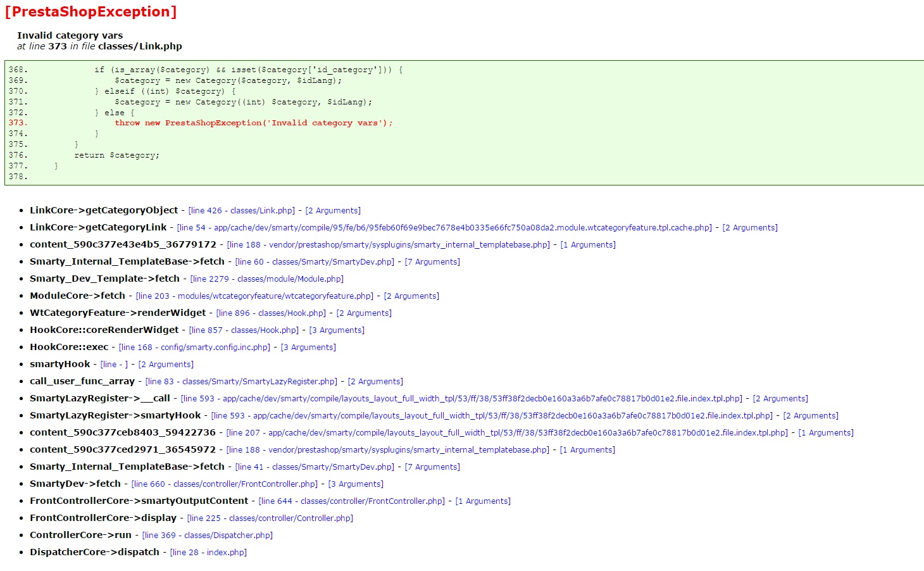Viewport: 924px width, 571px height.
Task: Click 'FrontControllerCore->smartyOutputContent' function name
Action: tap(139, 501)
